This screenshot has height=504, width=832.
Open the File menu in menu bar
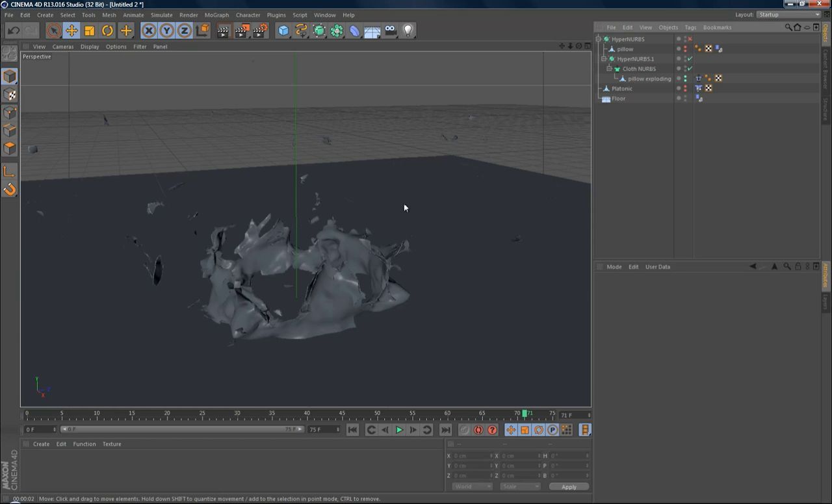click(9, 15)
